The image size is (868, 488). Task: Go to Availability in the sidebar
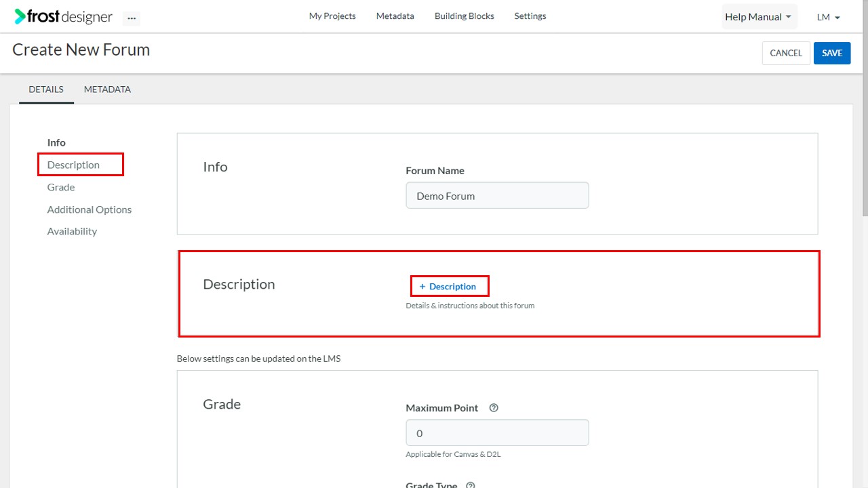(x=72, y=231)
